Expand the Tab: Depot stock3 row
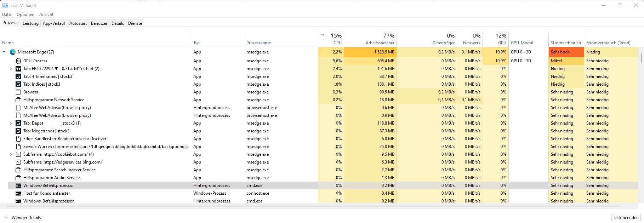The image size is (644, 223). (x=11, y=123)
